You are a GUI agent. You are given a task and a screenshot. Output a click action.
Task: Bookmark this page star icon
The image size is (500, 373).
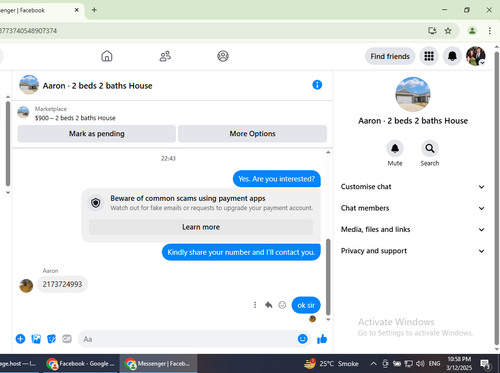pos(448,31)
